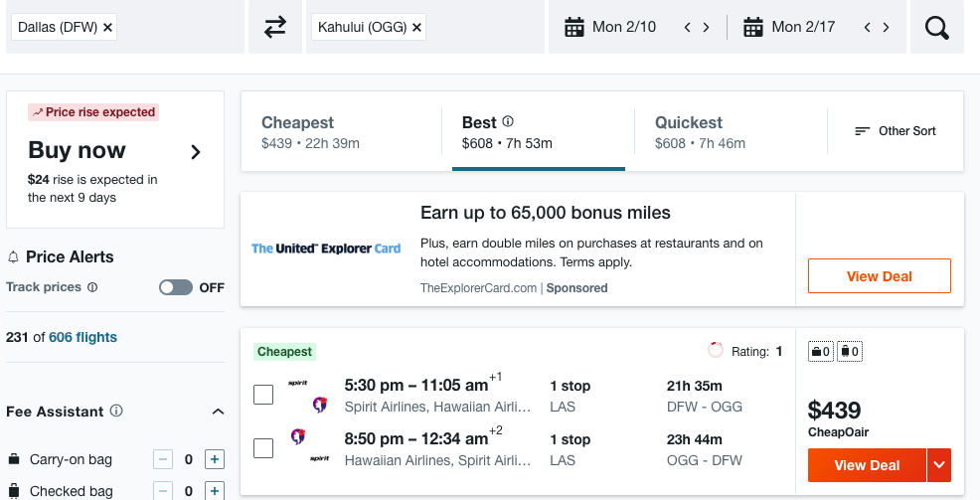
Task: Click the search magnifier icon
Action: click(937, 27)
